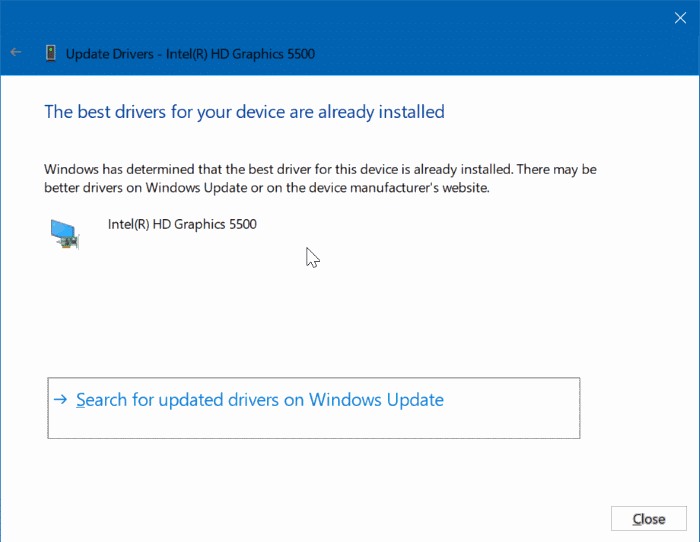Click the word 'Search' in the command link

pos(101,400)
